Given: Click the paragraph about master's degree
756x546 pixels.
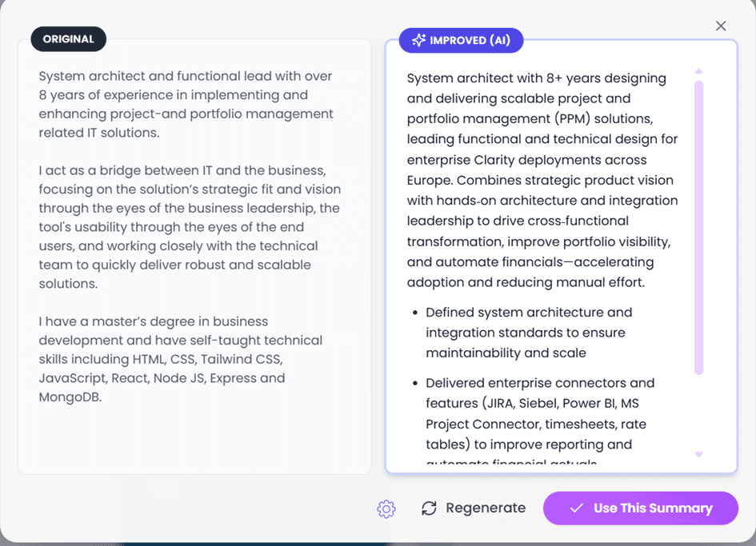Looking at the screenshot, I should click(x=170, y=359).
